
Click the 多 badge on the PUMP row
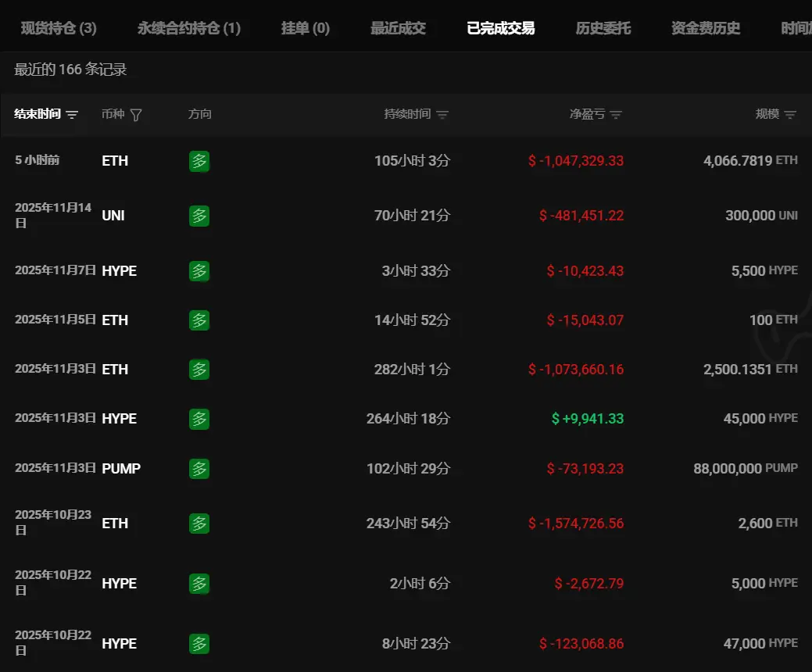199,469
